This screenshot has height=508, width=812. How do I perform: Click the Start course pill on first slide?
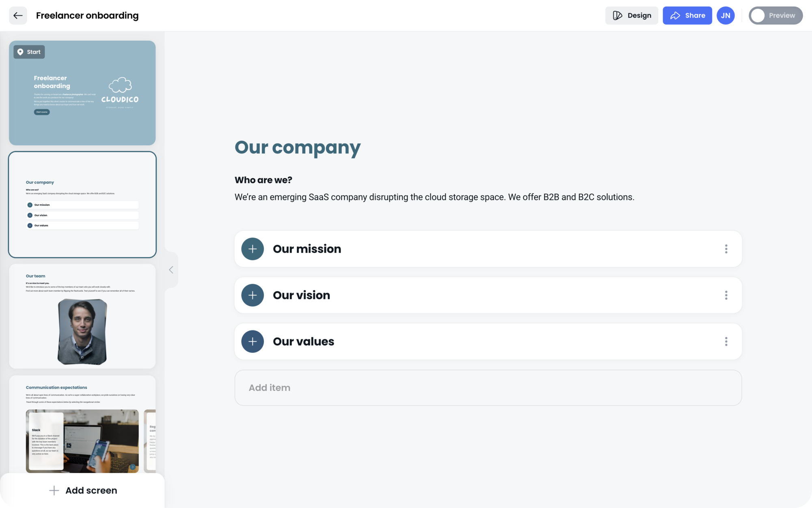[42, 112]
